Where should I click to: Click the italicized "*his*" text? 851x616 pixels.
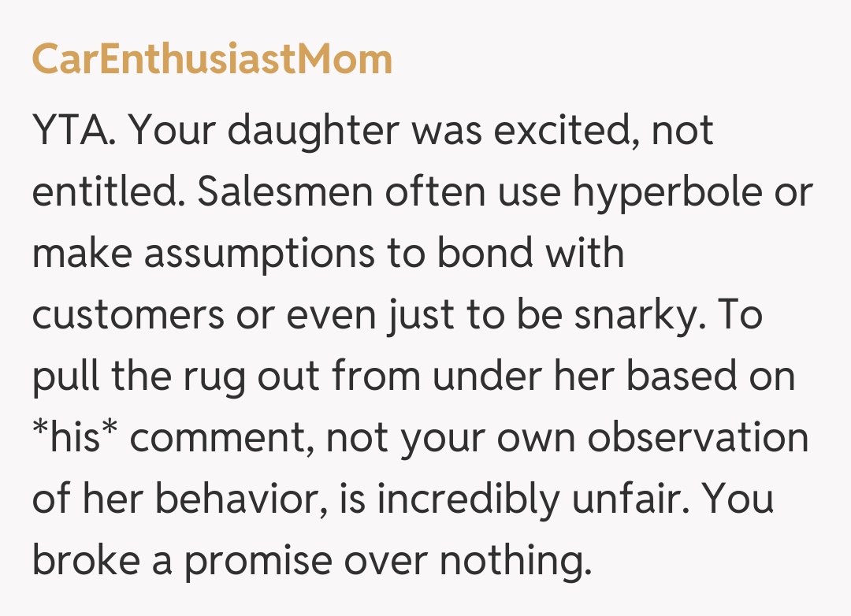(74, 437)
